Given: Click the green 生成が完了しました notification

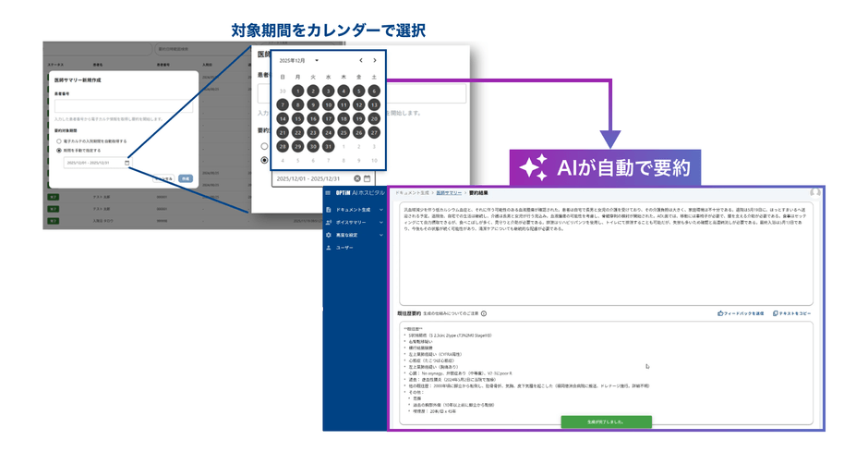Looking at the screenshot, I should point(606,421).
